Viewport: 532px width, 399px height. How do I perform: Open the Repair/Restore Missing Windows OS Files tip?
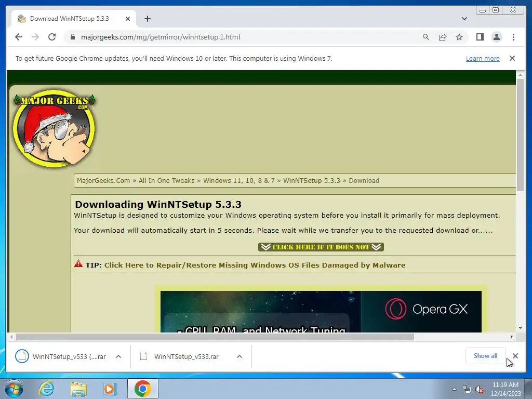tap(255, 265)
